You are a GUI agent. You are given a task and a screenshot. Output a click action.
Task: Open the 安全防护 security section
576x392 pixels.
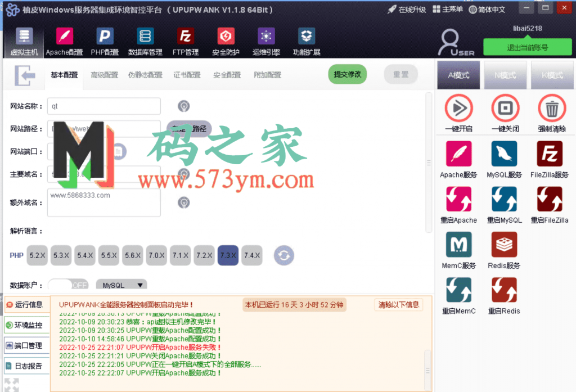(226, 42)
